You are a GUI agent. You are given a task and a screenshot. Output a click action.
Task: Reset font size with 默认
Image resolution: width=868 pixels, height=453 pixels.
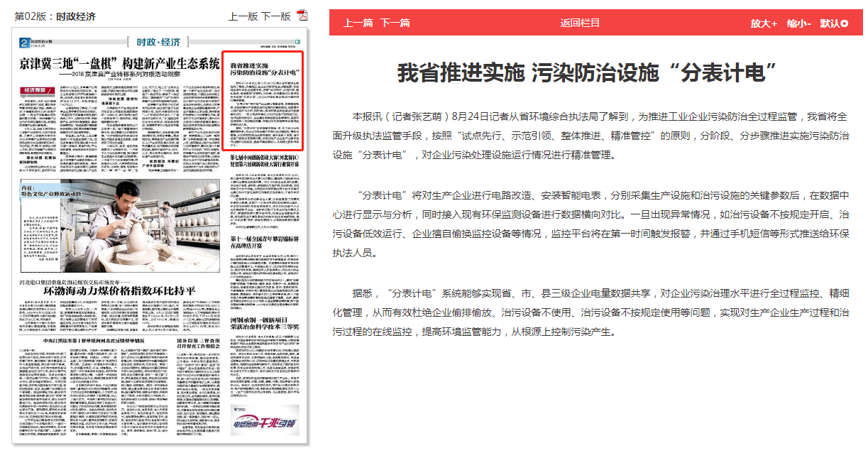[x=829, y=23]
